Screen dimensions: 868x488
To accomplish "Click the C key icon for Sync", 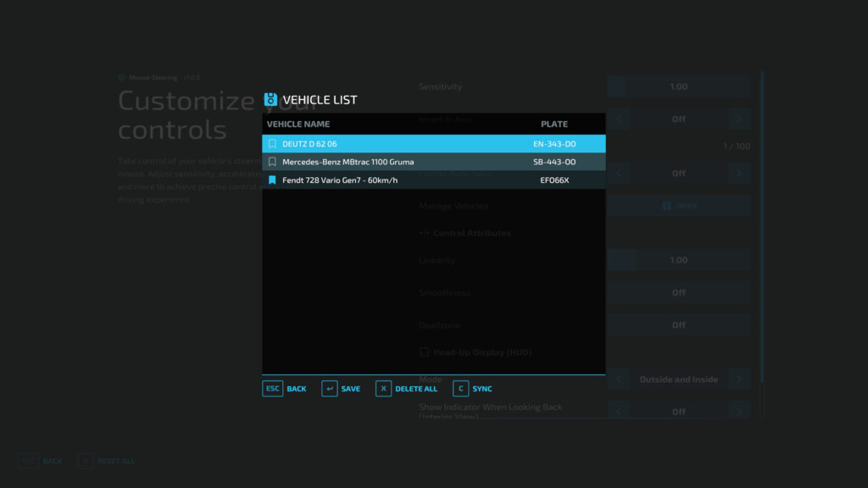I will tap(460, 389).
